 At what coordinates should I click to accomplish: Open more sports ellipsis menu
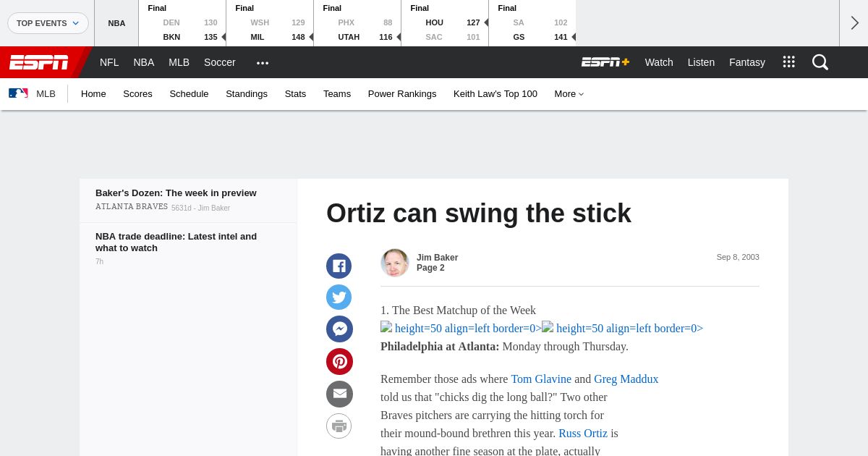click(263, 63)
